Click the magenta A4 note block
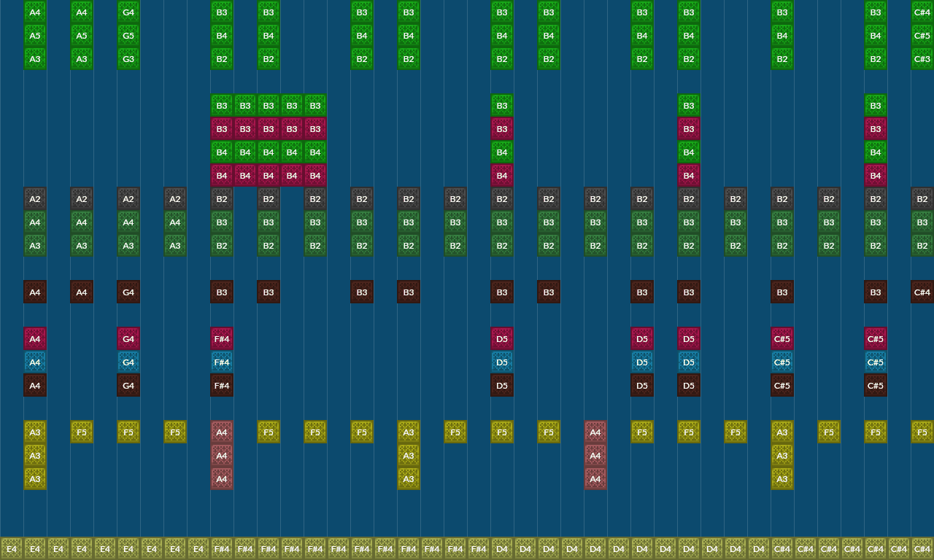This screenshot has height=560, width=934. click(x=35, y=338)
